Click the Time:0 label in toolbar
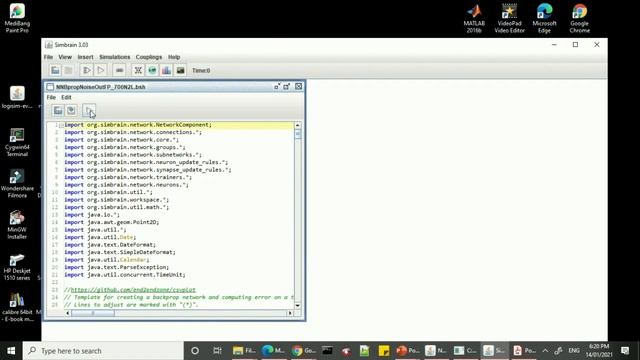 [x=201, y=71]
